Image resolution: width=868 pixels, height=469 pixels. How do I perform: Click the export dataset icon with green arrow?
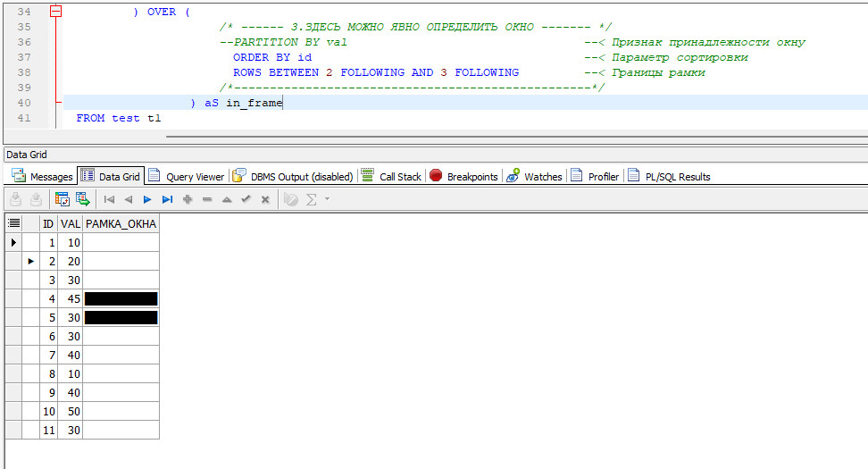[x=82, y=199]
